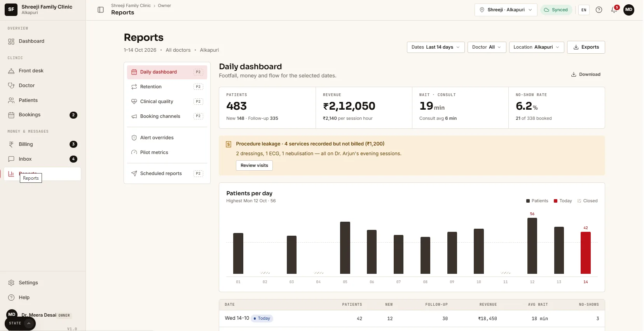Click the procedure leakage bill icon
Screen dimensions: 644x331
tap(229, 144)
